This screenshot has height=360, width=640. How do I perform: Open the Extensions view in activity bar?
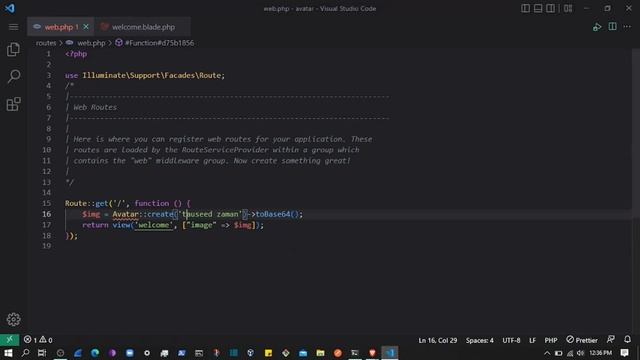(13, 104)
